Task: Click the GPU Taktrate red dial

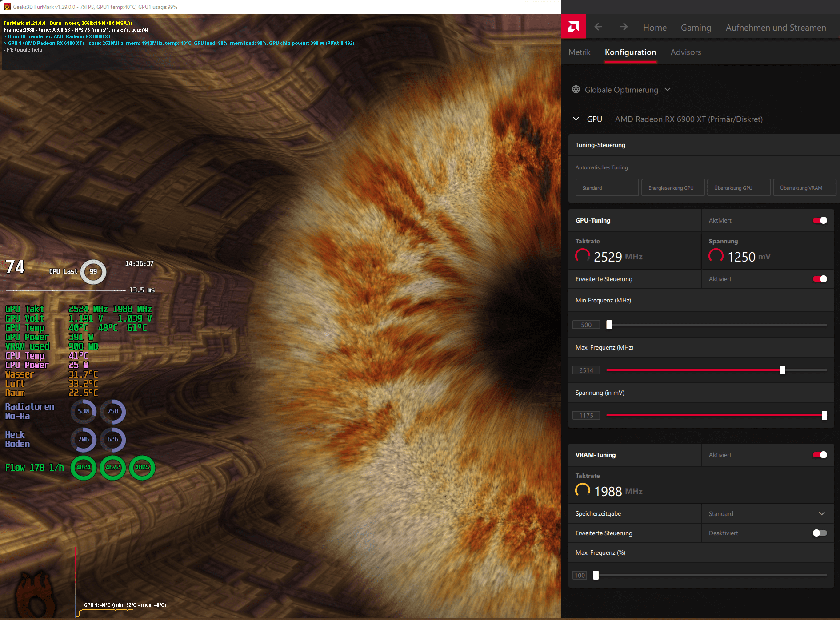Action: (583, 256)
